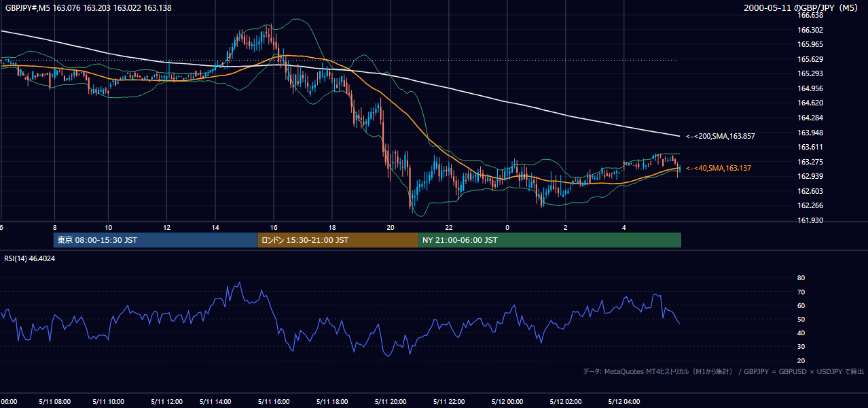Click hour label 4 under price chart
This screenshot has width=868, height=408.
point(624,226)
